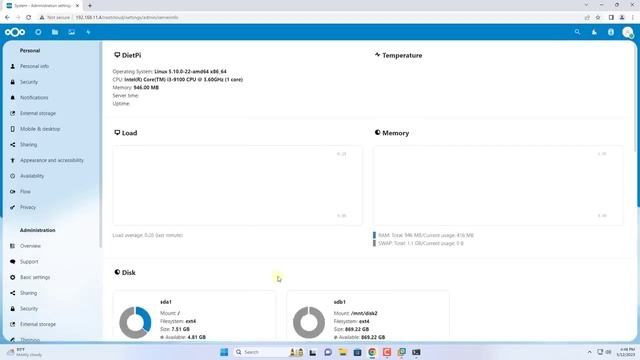This screenshot has width=640, height=360.
Task: Click the sda1 disk usage donut chart
Action: pos(135,322)
